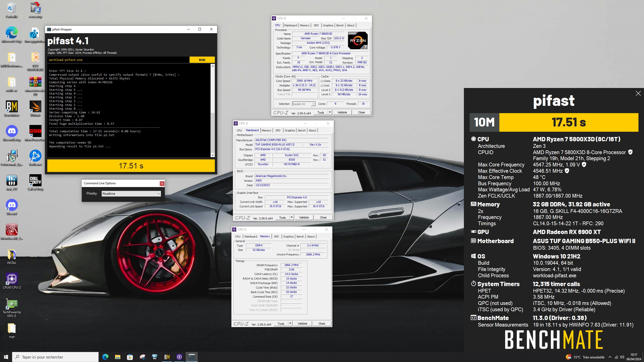Click BenchMate BM icon in taskbar
This screenshot has width=644, height=362.
tap(167, 357)
